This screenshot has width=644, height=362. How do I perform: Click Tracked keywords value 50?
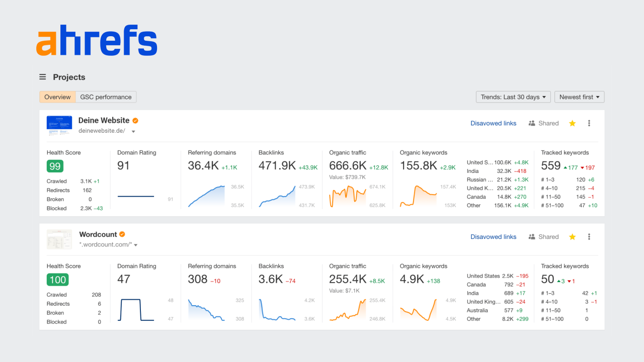pos(548,279)
